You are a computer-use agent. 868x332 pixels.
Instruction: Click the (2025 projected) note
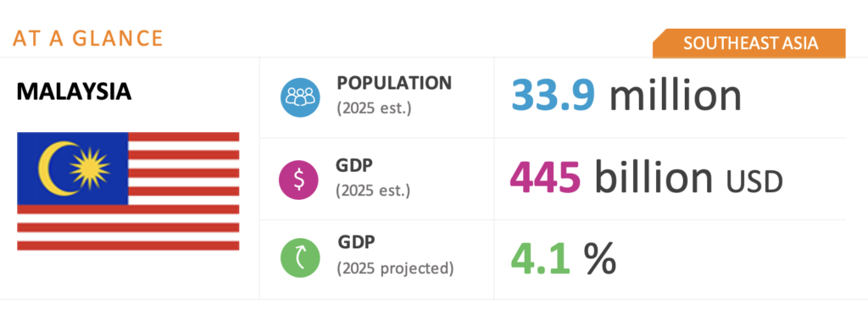pos(395,268)
